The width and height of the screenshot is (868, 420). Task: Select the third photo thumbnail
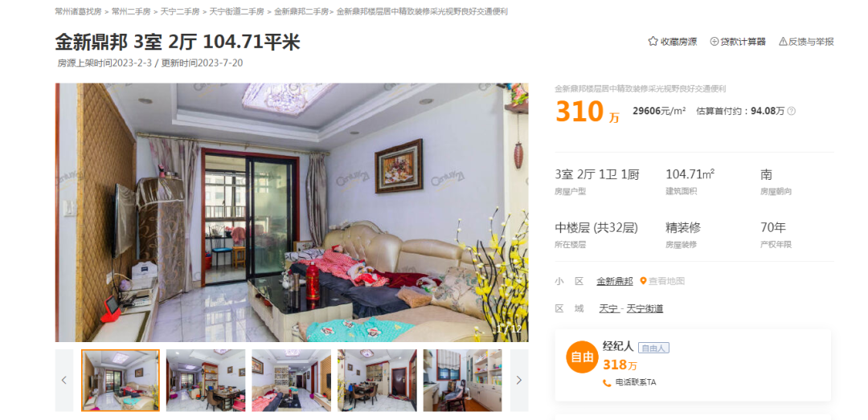click(291, 380)
